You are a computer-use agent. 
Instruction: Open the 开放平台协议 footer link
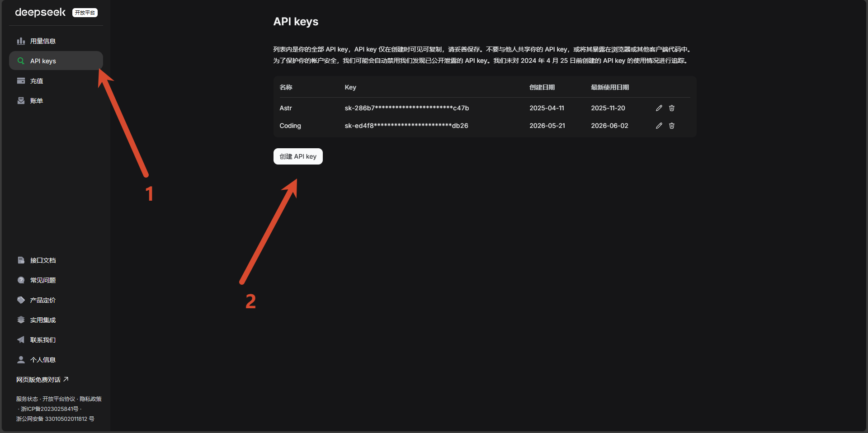[59, 399]
